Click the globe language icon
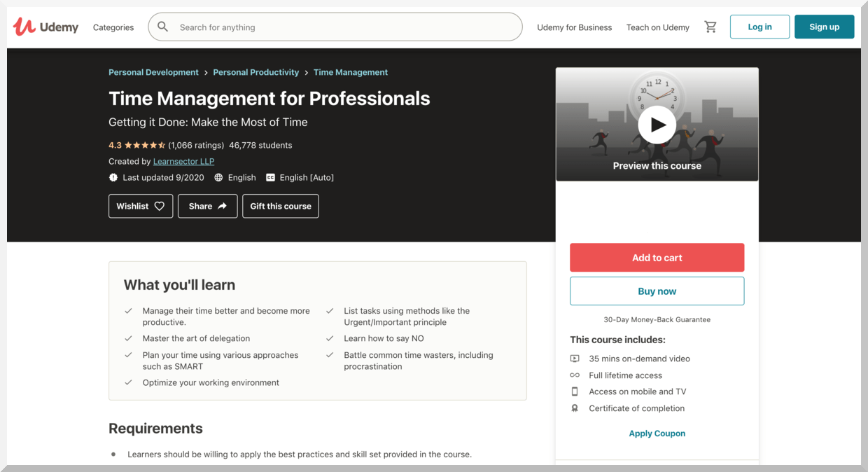 point(219,178)
